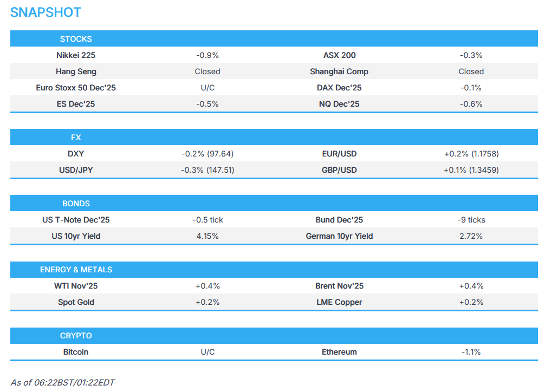The height and width of the screenshot is (392, 558).
Task: Click the timestamp 'As of 06:22BST/01:22EDT'
Action: pyautogui.click(x=62, y=382)
